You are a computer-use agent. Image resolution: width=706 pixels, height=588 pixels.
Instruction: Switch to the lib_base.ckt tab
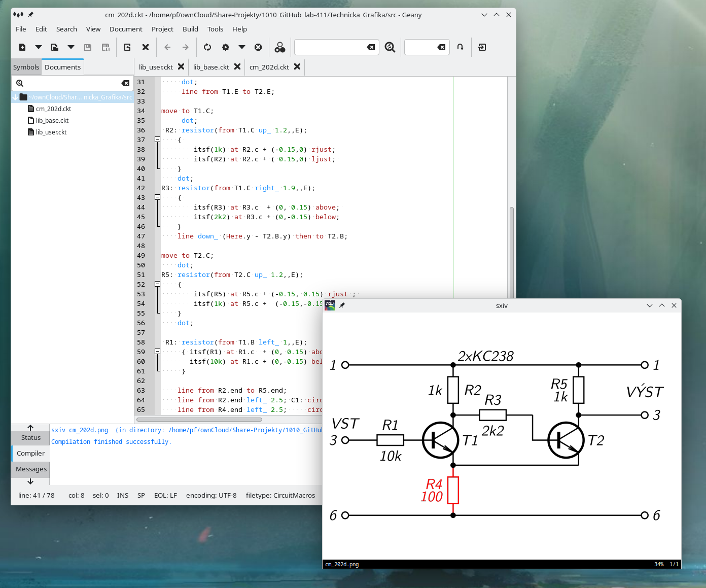(x=211, y=67)
